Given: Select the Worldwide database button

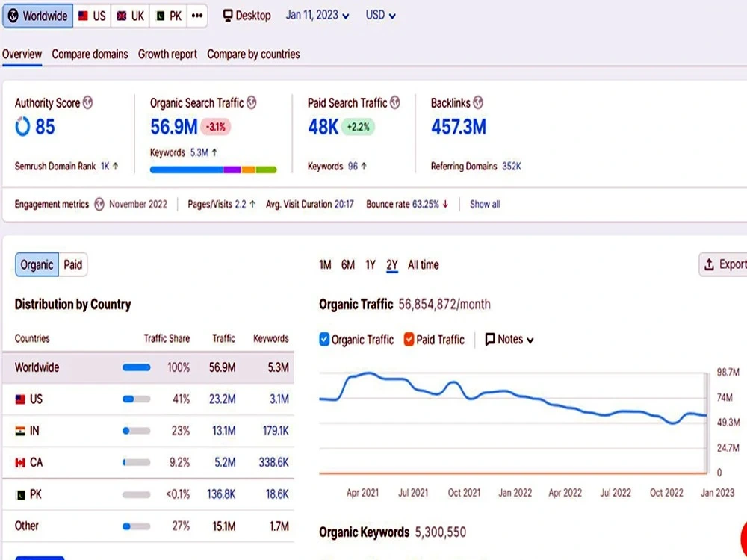Looking at the screenshot, I should pos(37,16).
